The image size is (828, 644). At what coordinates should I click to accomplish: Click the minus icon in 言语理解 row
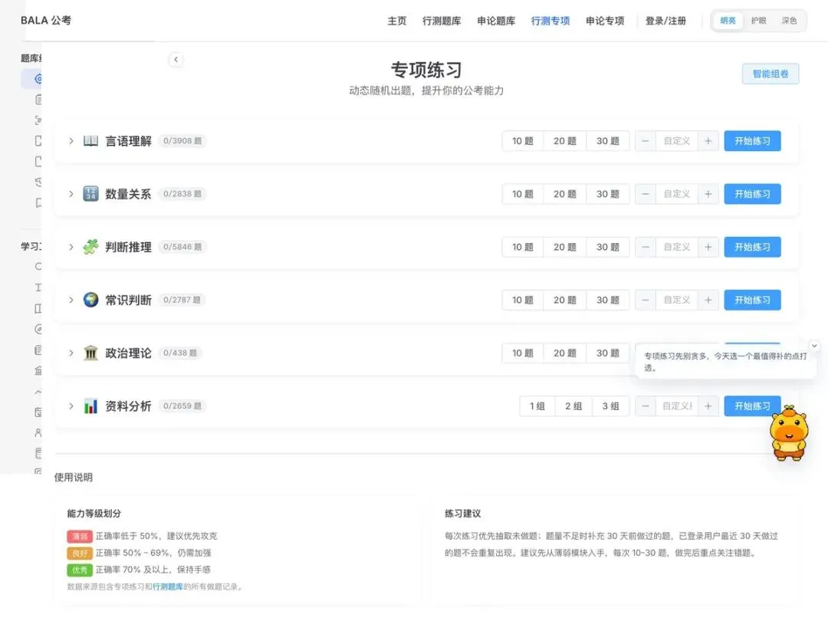coord(646,141)
